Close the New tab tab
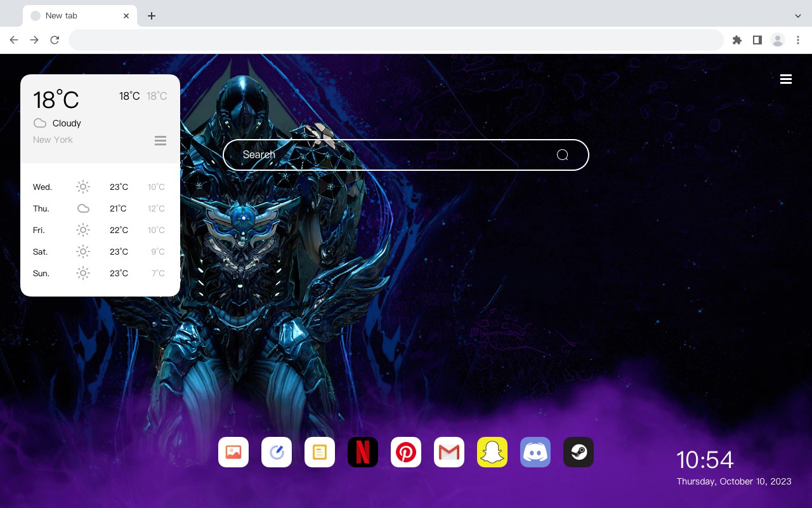The height and width of the screenshot is (508, 812). point(127,16)
